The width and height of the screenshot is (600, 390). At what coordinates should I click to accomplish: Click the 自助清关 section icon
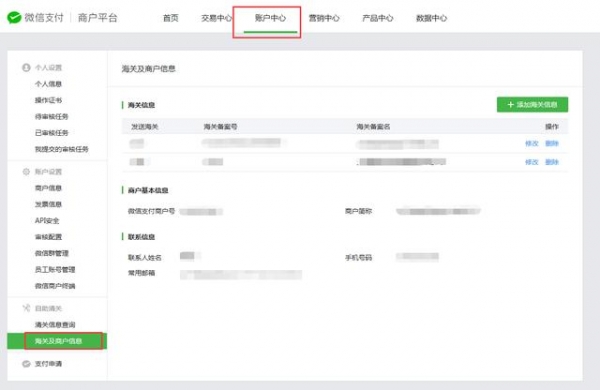point(26,308)
